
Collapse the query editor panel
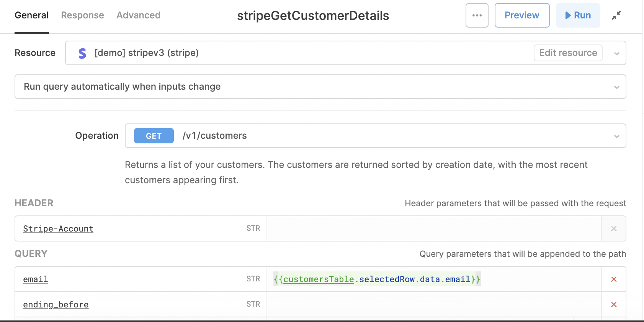tap(616, 15)
